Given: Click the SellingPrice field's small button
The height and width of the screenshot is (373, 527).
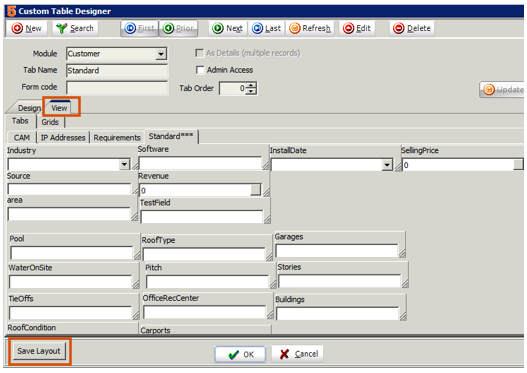Looking at the screenshot, I should pos(518,165).
